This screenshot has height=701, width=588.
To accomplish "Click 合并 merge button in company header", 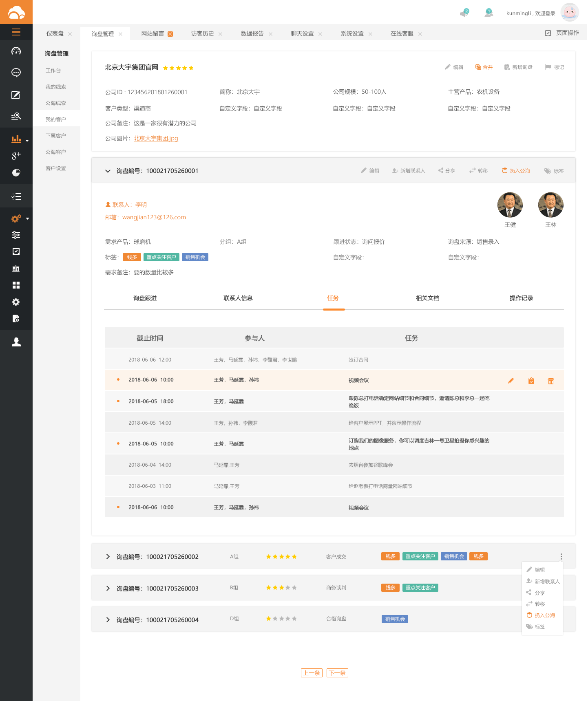I will coord(484,67).
